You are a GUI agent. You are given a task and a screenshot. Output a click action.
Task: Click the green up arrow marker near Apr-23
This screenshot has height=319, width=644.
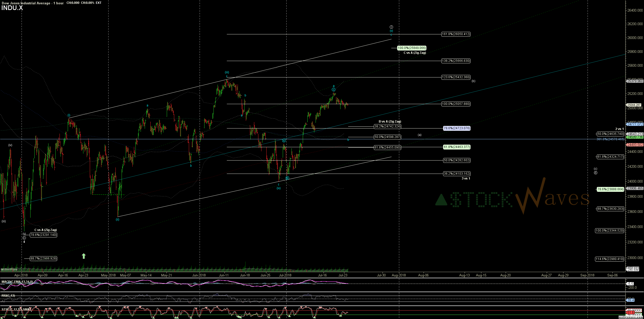(x=84, y=256)
